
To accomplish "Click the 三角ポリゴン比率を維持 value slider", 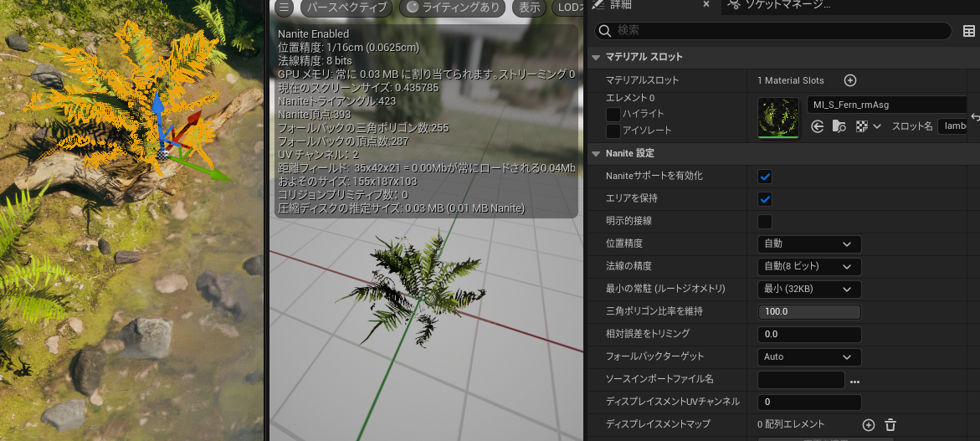I will [808, 312].
